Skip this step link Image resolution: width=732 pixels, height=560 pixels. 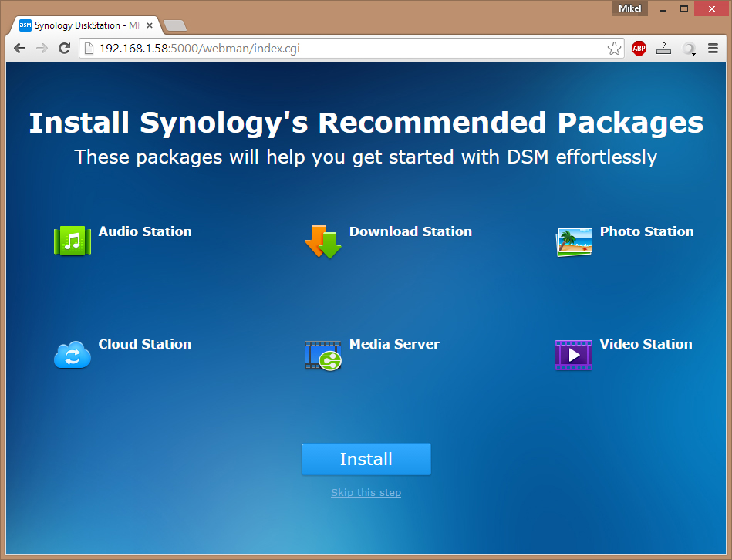coord(366,492)
